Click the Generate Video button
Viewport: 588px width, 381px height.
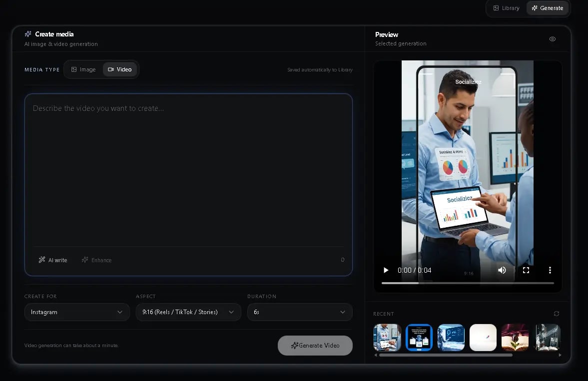(x=315, y=346)
